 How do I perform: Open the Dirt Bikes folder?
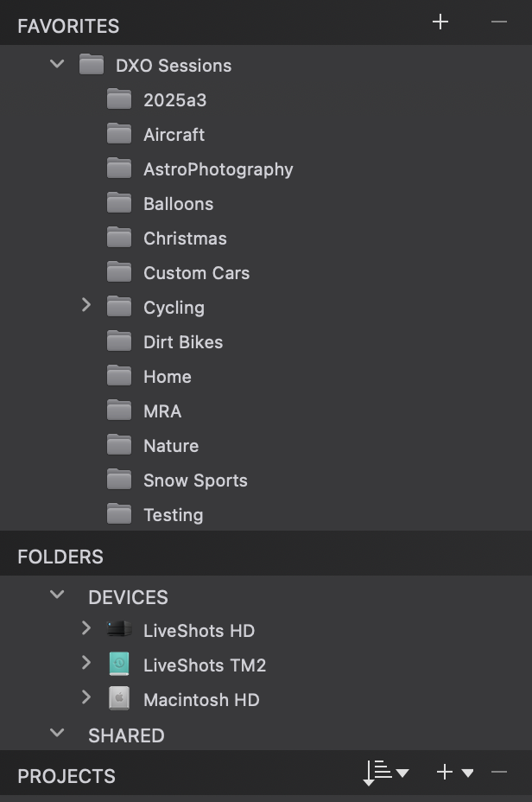pyautogui.click(x=183, y=342)
